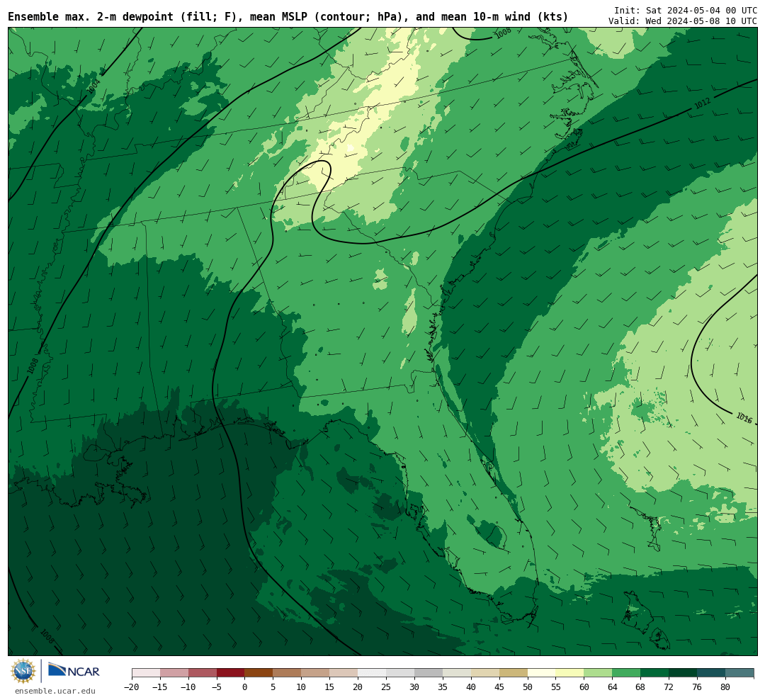This screenshot has height=700, width=765.
Task: Open the ensemble.ucar.edu link text
Action: click(x=55, y=691)
